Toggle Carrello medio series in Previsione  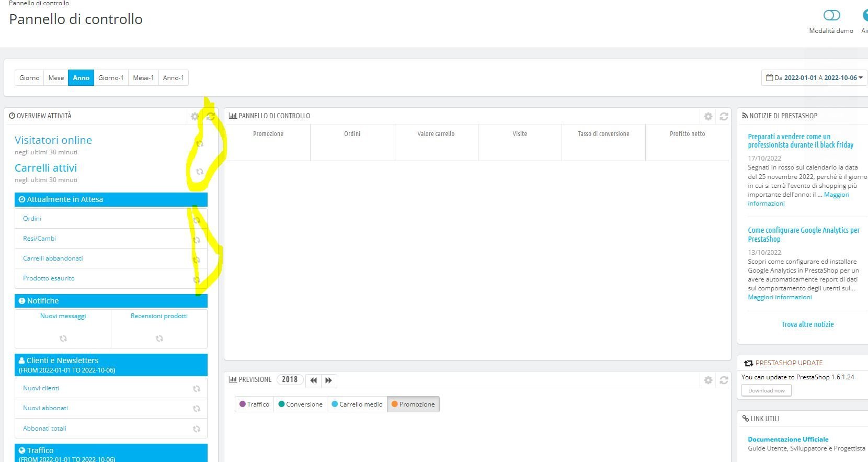(x=357, y=404)
